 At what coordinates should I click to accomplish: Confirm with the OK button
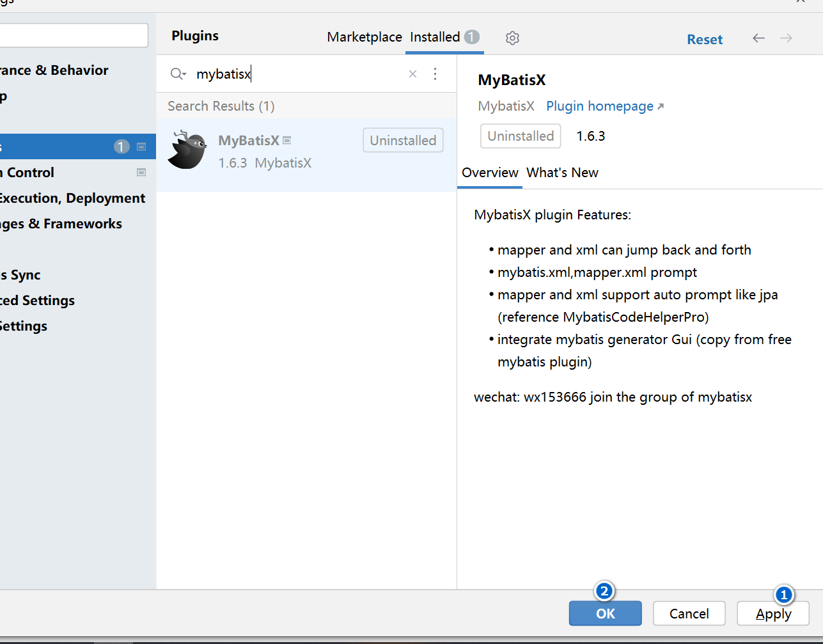pos(605,614)
